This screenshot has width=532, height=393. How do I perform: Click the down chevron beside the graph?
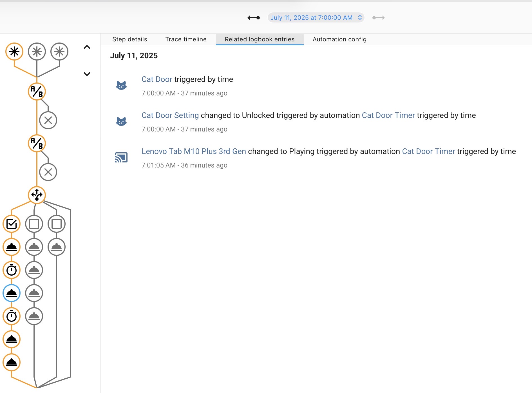(x=87, y=74)
